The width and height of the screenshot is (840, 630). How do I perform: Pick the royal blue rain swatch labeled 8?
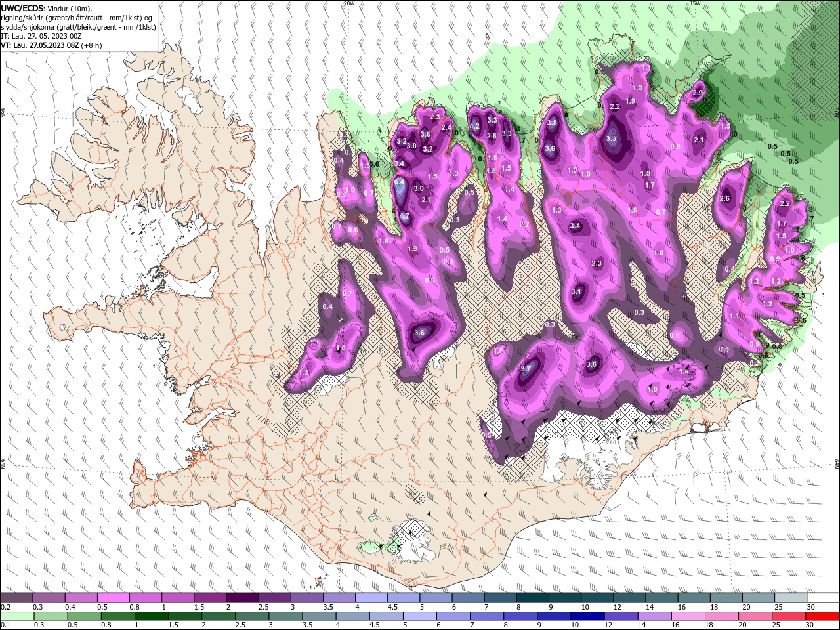tap(520, 616)
